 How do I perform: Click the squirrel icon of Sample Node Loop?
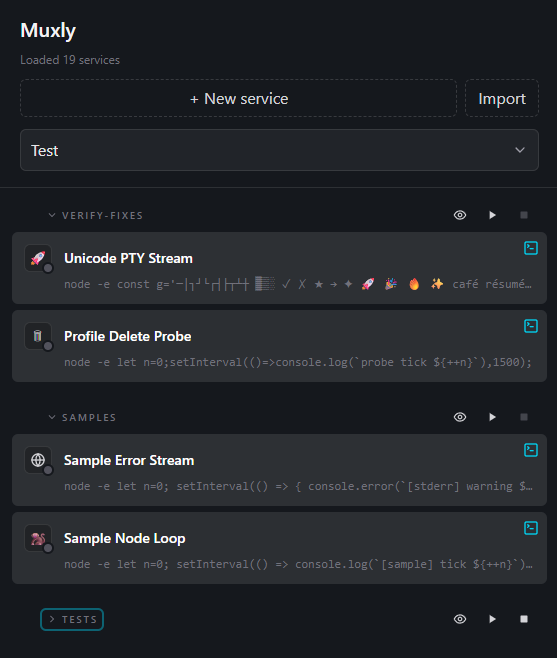pos(38,538)
